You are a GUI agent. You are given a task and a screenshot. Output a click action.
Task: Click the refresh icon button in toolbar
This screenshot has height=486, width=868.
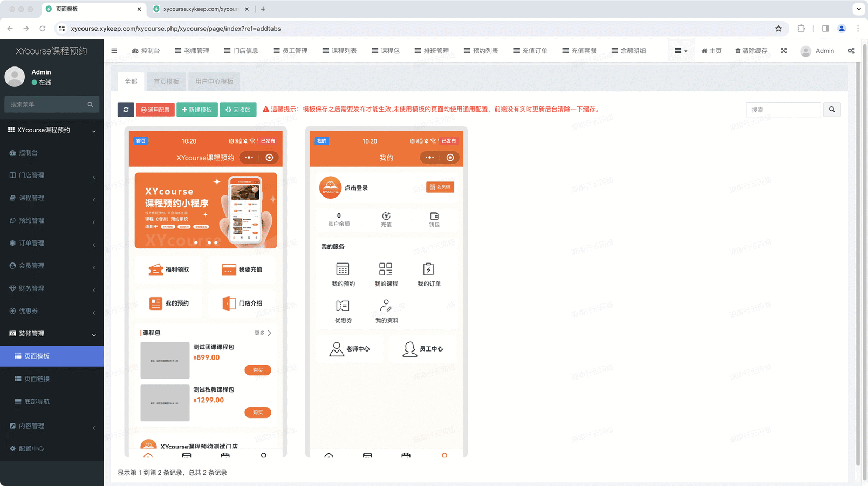click(126, 110)
